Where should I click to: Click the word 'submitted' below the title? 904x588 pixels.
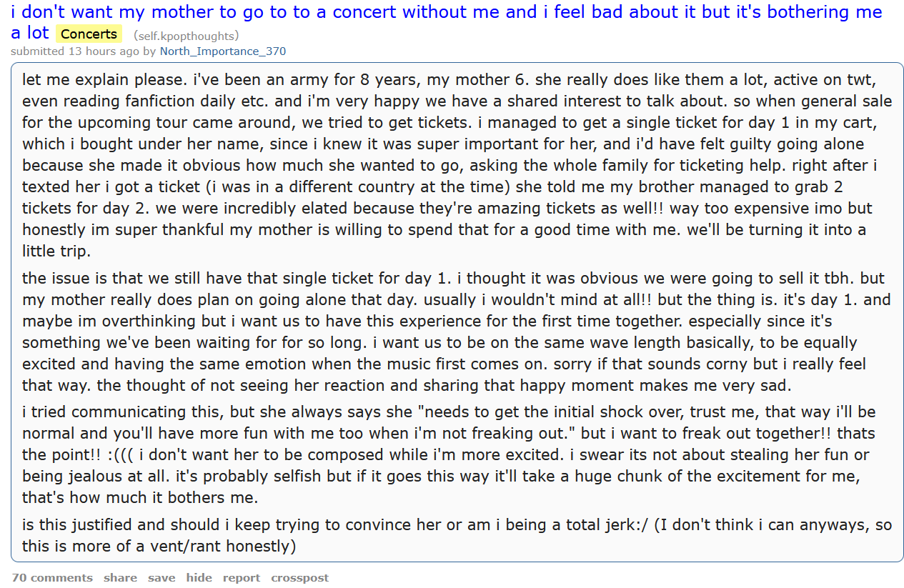[37, 51]
